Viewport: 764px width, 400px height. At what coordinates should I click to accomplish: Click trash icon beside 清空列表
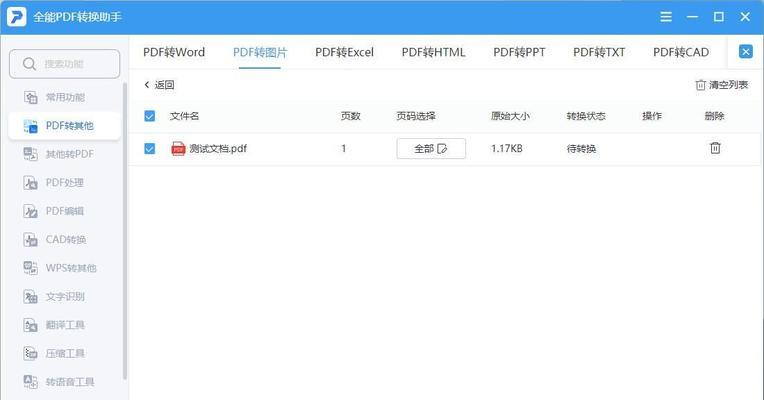[x=700, y=85]
